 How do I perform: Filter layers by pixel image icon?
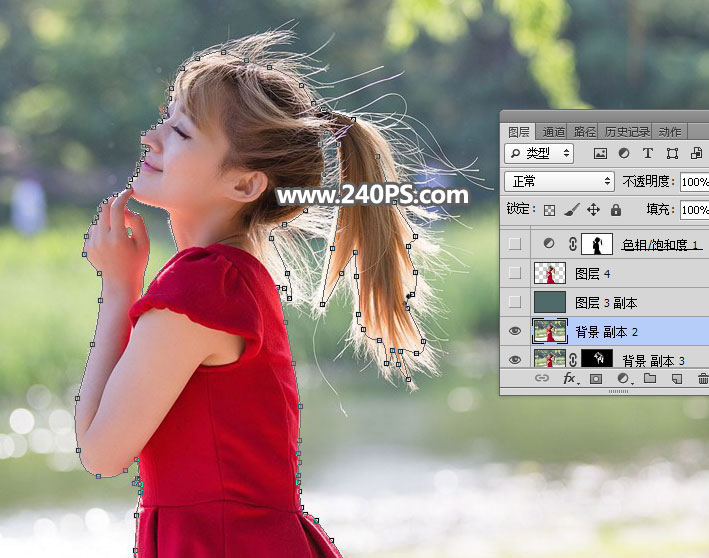coord(600,154)
